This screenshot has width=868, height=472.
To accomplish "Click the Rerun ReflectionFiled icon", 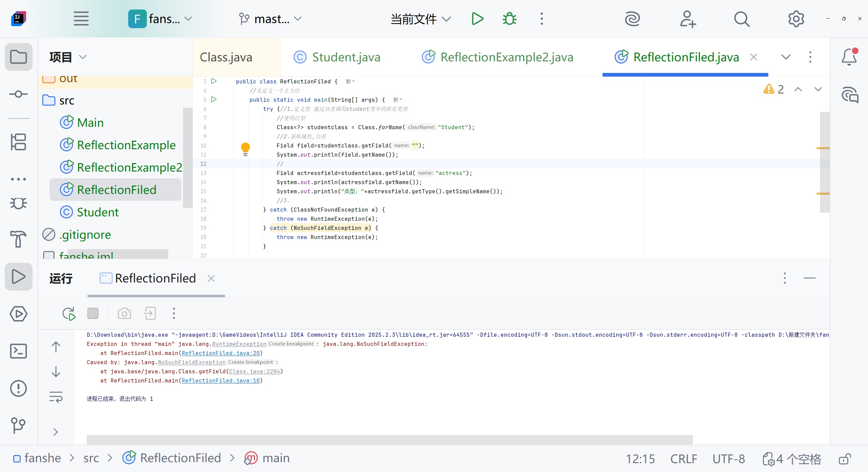I will coord(69,314).
